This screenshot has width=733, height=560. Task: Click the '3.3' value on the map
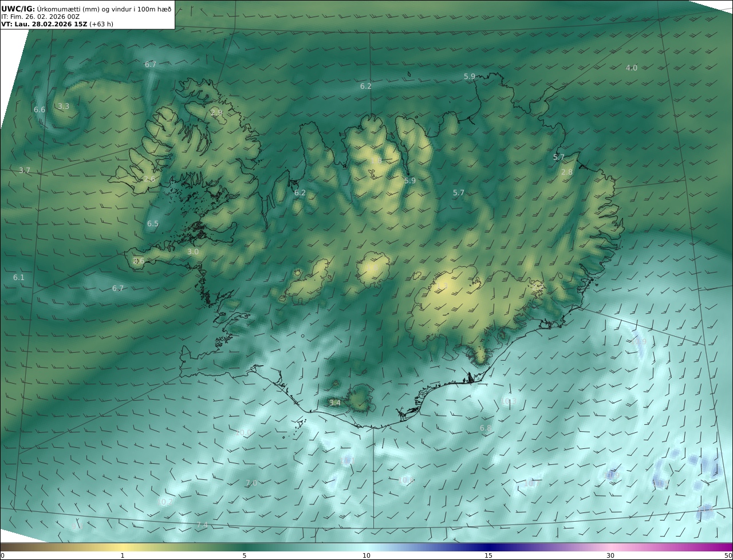pyautogui.click(x=64, y=106)
